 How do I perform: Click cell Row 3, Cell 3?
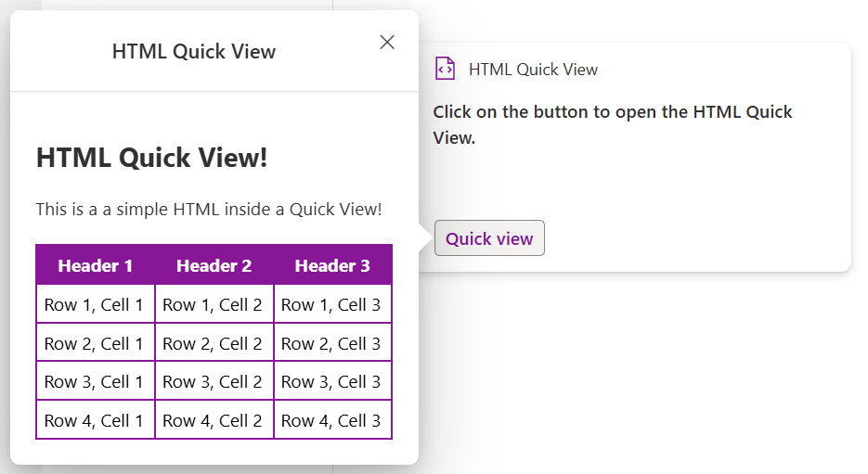tap(331, 381)
